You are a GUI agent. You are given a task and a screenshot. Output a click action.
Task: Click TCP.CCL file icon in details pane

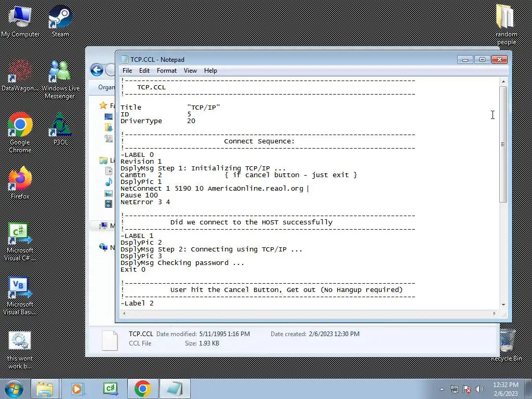pyautogui.click(x=110, y=340)
